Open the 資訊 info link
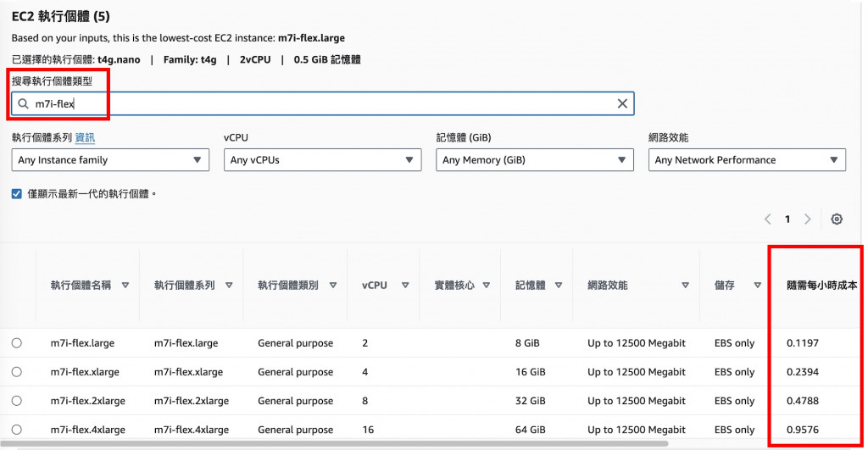 click(x=85, y=137)
